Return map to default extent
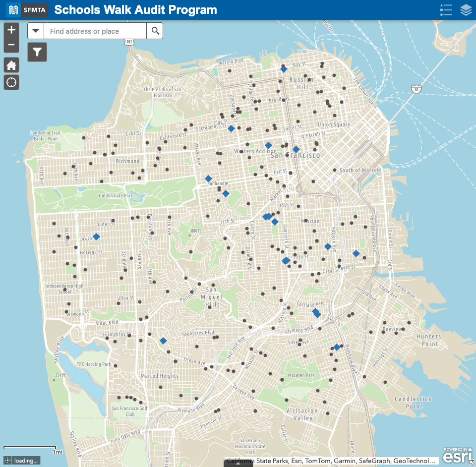Screen dimensions: 476x467 pos(11,65)
